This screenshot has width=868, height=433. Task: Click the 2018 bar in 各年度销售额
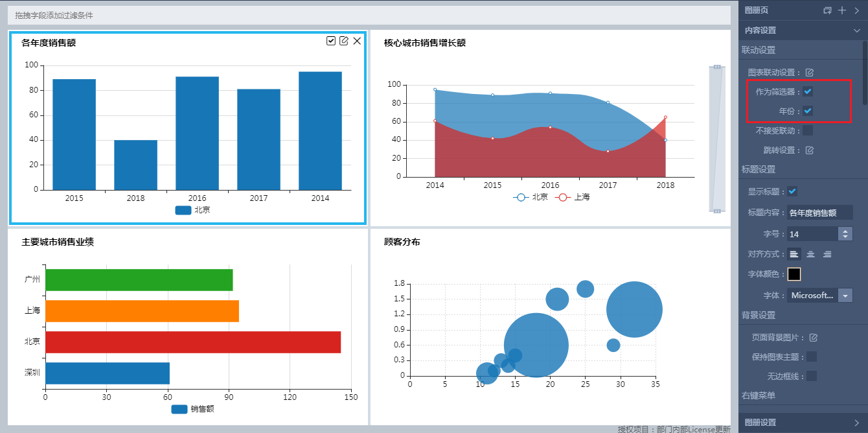point(135,165)
